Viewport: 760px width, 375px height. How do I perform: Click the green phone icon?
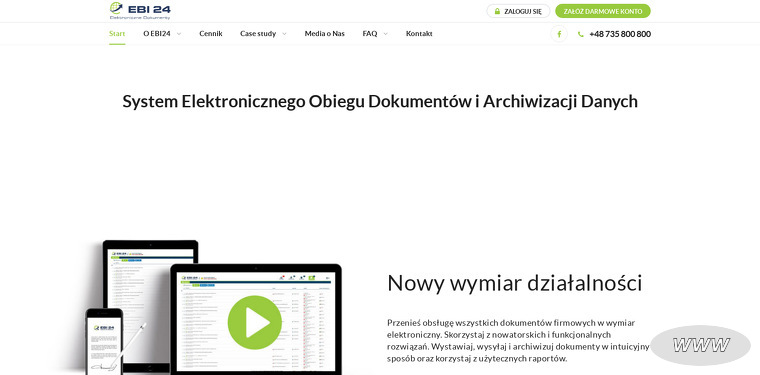click(x=581, y=34)
